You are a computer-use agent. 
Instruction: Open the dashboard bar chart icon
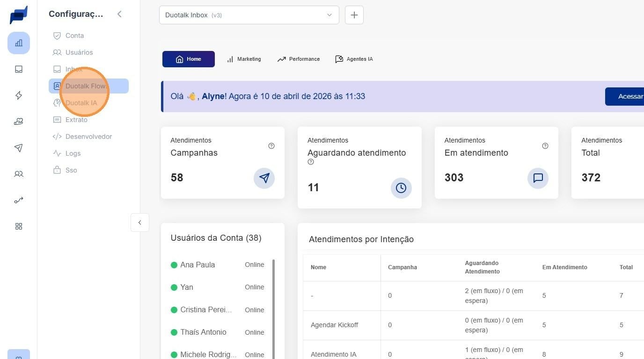19,43
